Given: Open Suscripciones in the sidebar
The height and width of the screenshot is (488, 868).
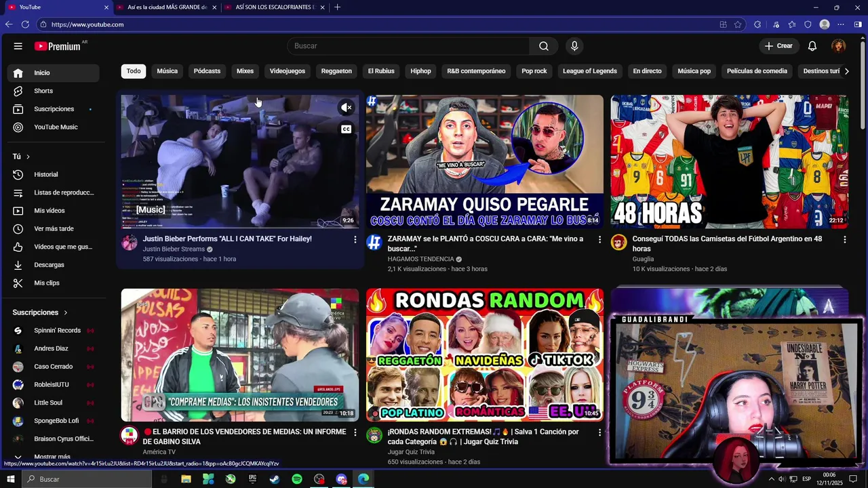Looking at the screenshot, I should coord(53,109).
